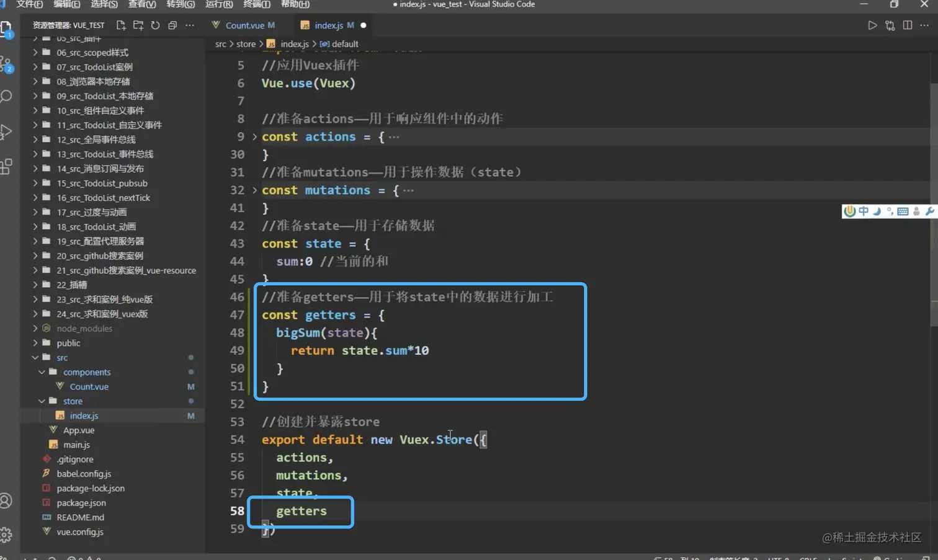
Task: Open the 运行(R) menu
Action: (219, 4)
